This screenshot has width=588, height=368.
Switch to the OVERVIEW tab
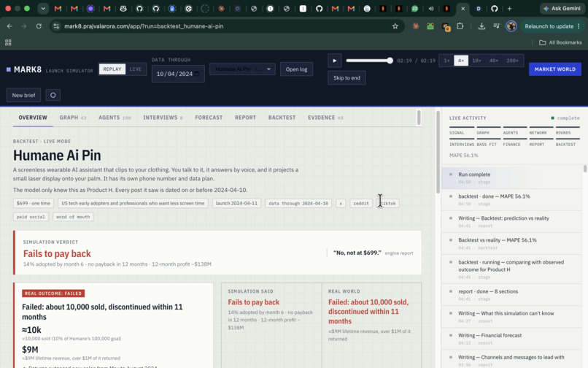(33, 118)
